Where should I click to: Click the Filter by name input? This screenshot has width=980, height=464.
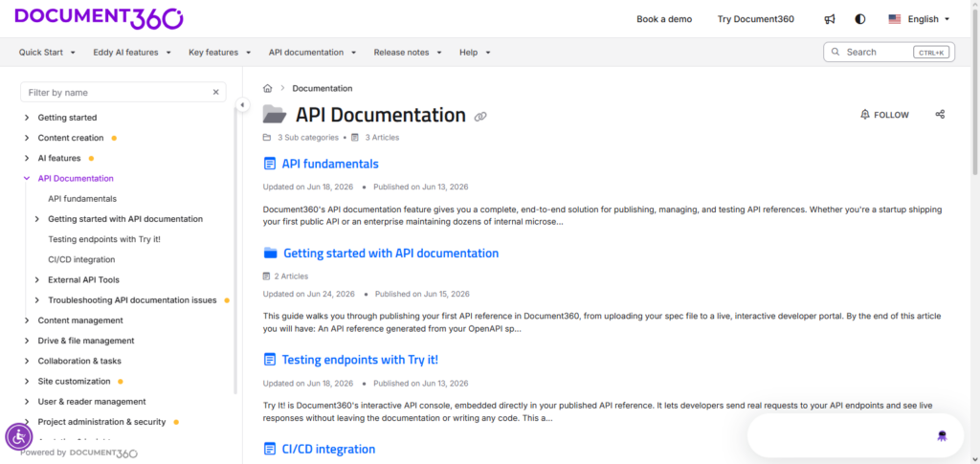tap(123, 93)
